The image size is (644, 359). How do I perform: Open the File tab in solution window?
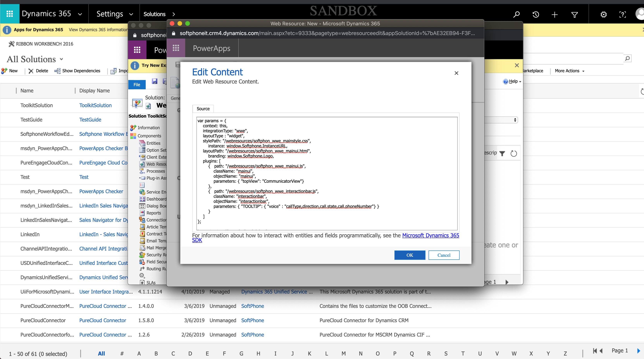coord(137,84)
